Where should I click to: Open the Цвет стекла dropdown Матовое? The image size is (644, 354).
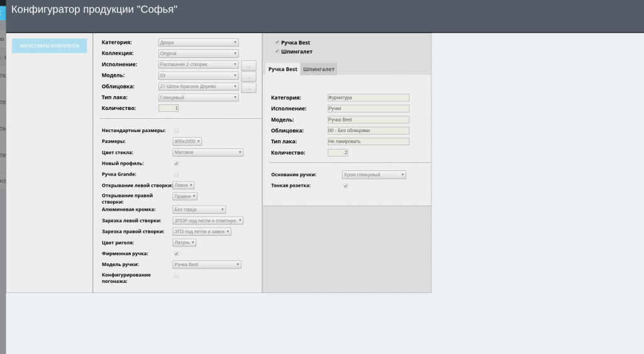(x=208, y=152)
